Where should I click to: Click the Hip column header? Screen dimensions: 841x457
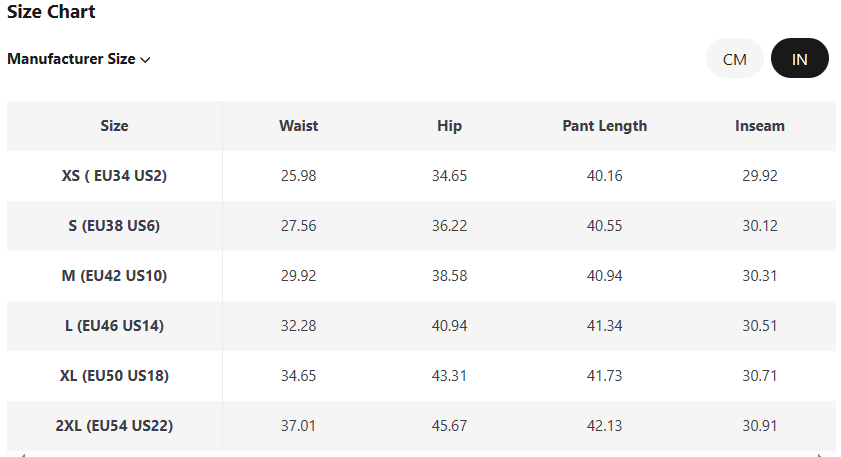click(x=449, y=126)
